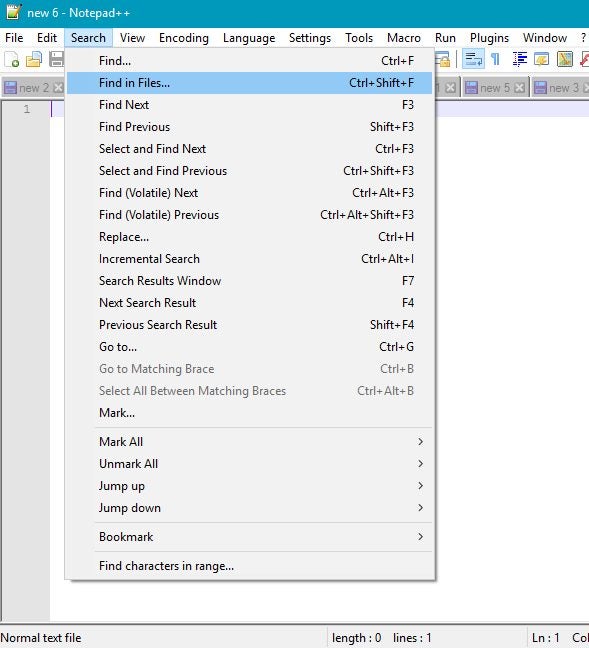589x648 pixels.
Task: Click "Ln : 1" status bar text
Action: [x=546, y=638]
